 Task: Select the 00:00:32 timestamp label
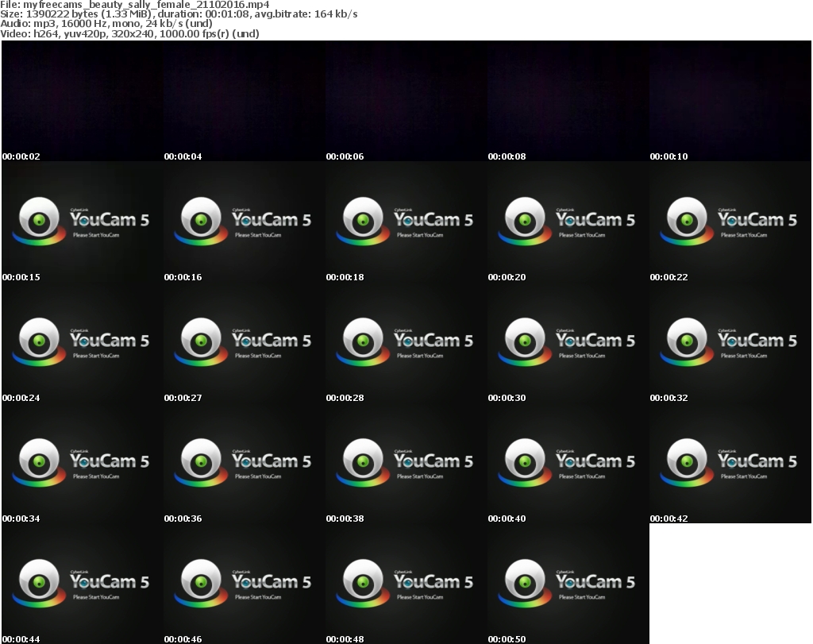669,398
